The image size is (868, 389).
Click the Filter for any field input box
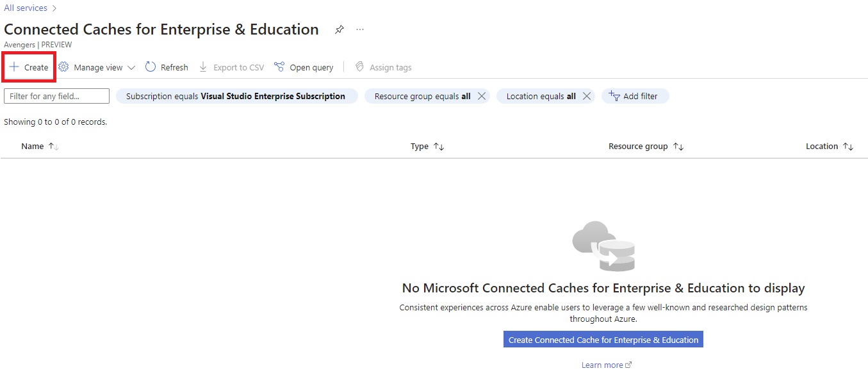pos(56,96)
